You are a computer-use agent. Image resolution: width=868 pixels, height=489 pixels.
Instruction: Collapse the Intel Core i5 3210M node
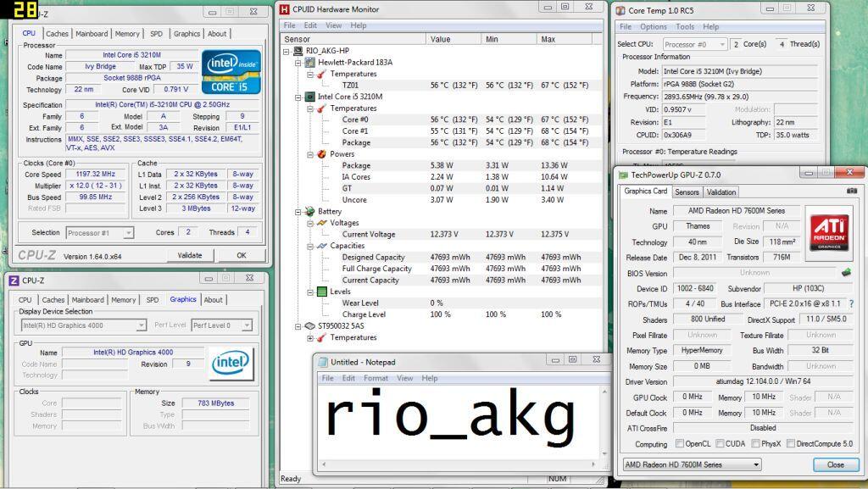(298, 97)
